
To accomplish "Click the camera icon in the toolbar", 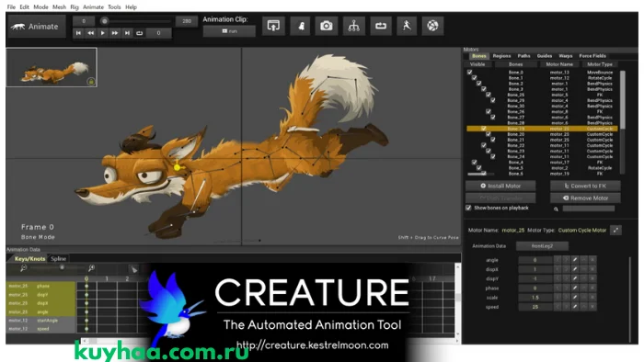I will (326, 26).
